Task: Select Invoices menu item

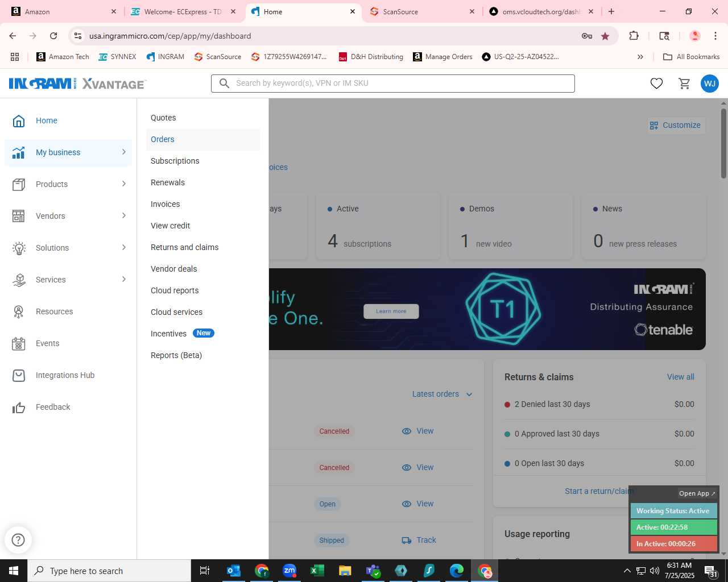Action: 203,204
